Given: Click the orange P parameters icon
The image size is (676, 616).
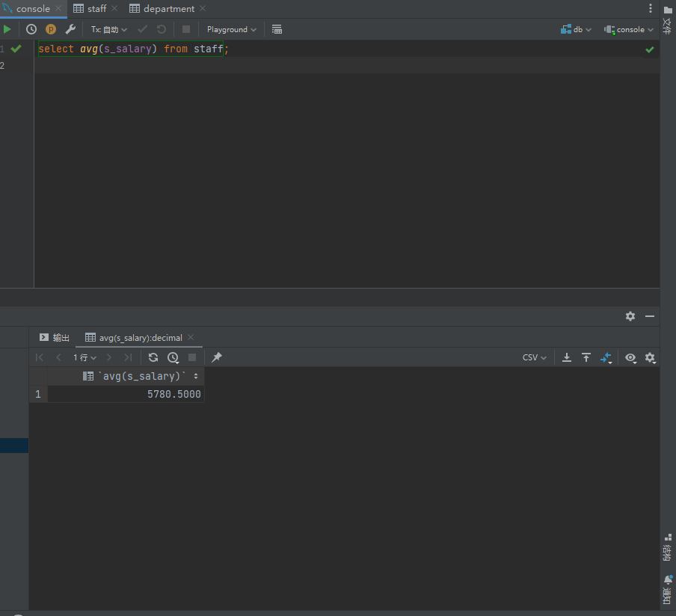Looking at the screenshot, I should [x=51, y=29].
